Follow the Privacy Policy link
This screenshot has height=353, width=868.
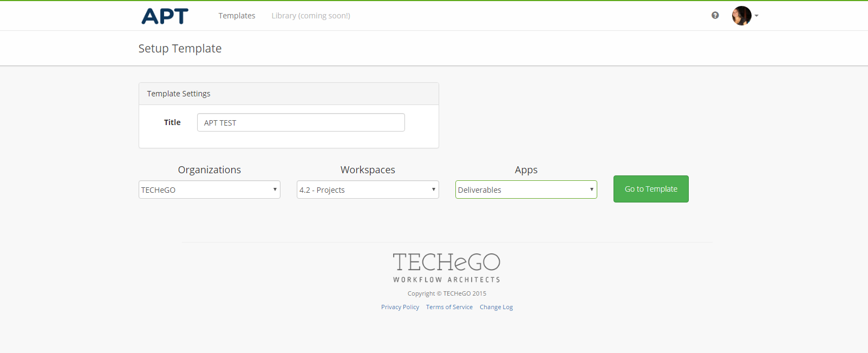pyautogui.click(x=400, y=307)
